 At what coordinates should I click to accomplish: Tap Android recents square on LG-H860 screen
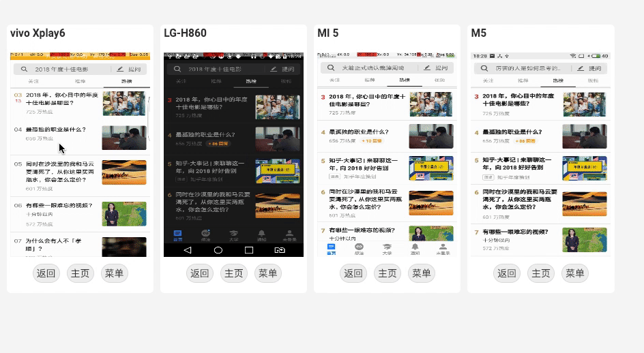click(x=249, y=250)
